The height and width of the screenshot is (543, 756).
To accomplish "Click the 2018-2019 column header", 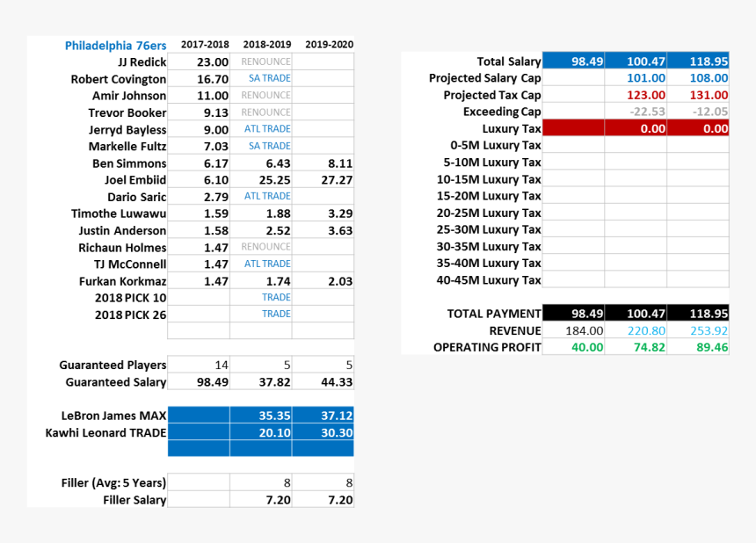I will point(267,45).
